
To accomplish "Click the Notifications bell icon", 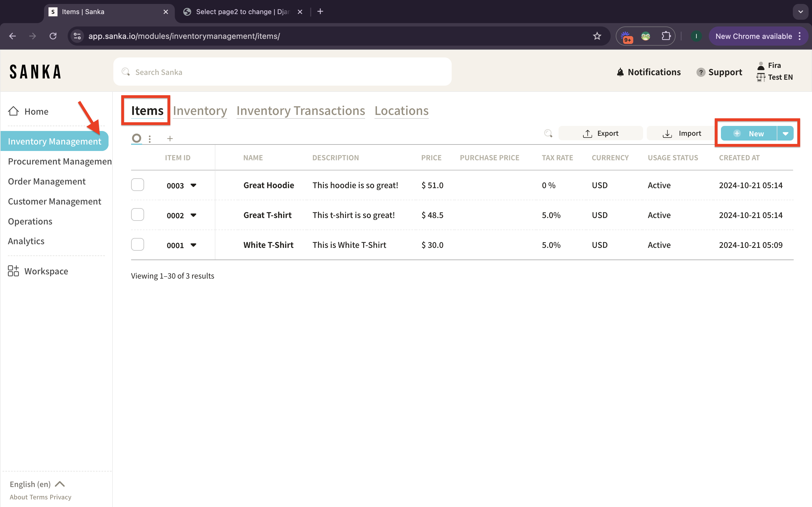I will tap(620, 72).
